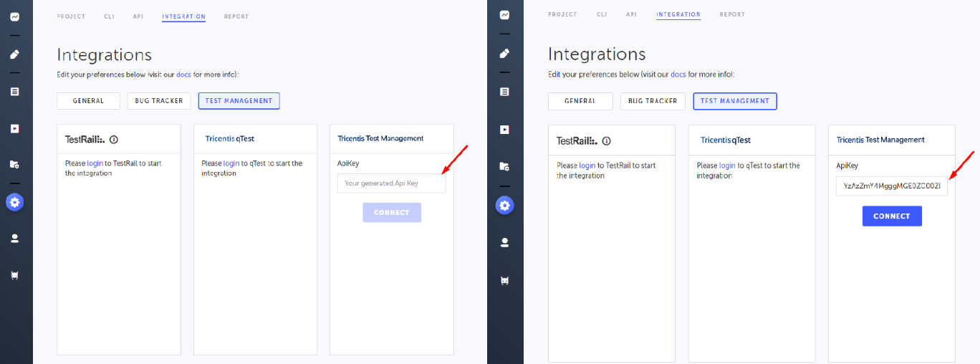The image size is (980, 364).
Task: Select INTEGRATION tab in right screenshot
Action: coord(678,14)
